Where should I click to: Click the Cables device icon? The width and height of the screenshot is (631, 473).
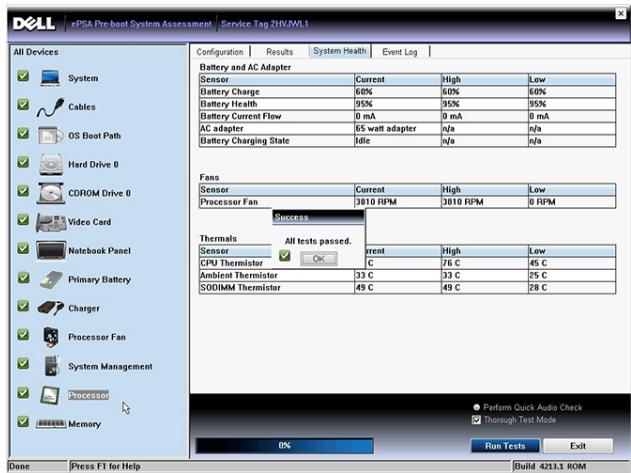coord(51,107)
